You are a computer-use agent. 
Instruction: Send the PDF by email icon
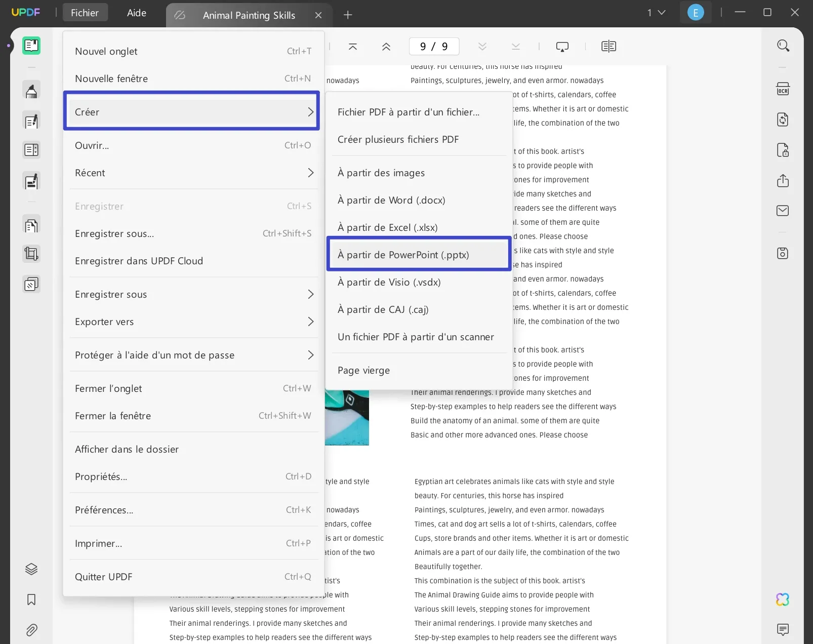(x=783, y=211)
